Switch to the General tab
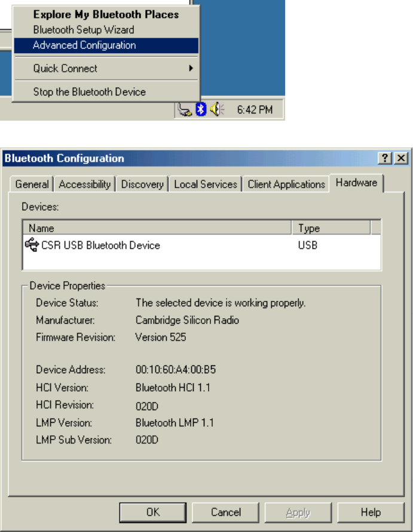 pyautogui.click(x=32, y=184)
